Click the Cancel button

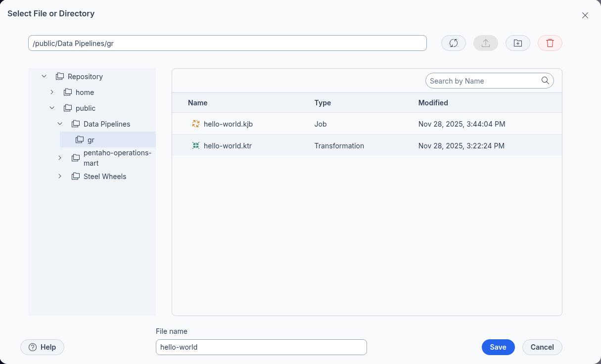pos(542,347)
